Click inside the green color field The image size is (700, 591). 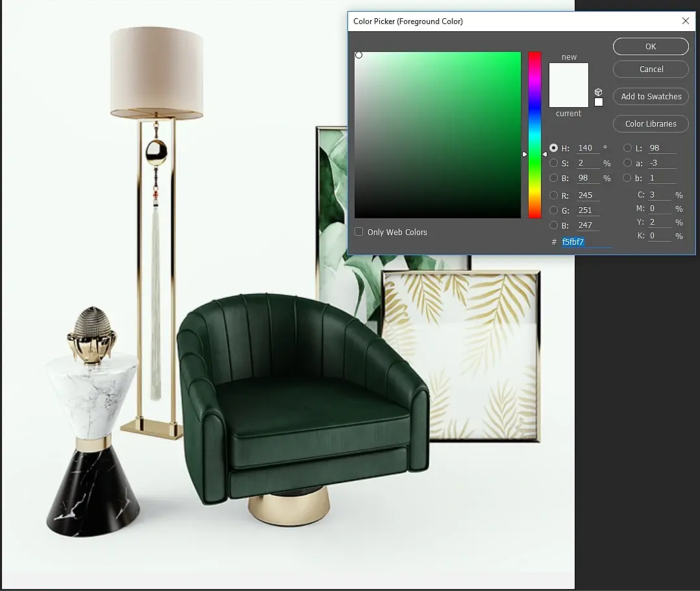pos(438,135)
